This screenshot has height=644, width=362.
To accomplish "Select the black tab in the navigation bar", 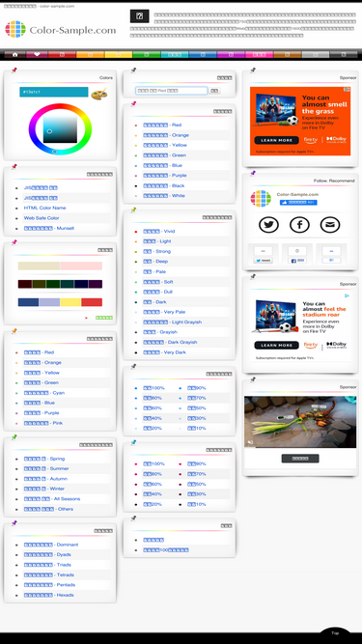I will [343, 54].
